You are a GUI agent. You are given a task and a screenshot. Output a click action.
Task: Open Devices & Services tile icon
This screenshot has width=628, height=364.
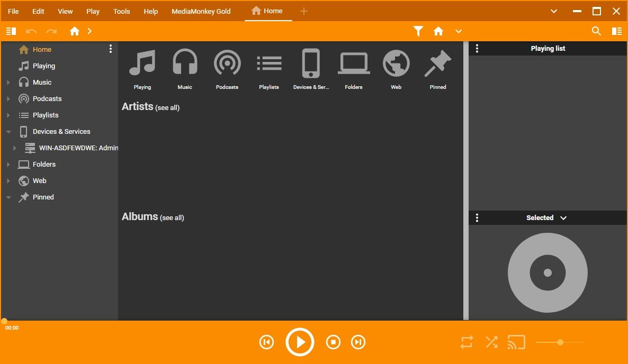[x=311, y=63]
